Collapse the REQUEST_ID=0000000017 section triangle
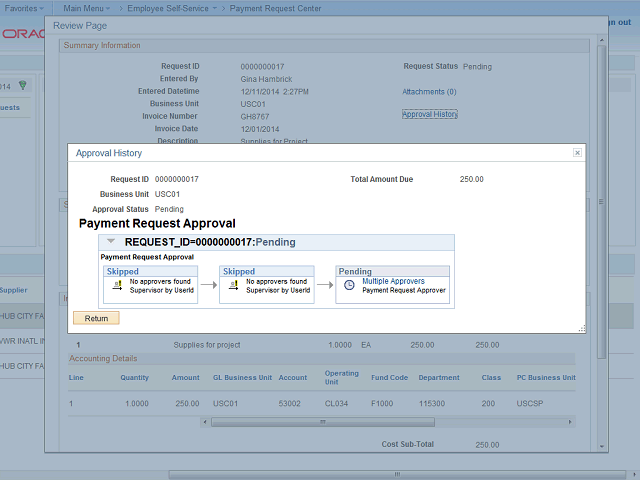 (x=111, y=242)
